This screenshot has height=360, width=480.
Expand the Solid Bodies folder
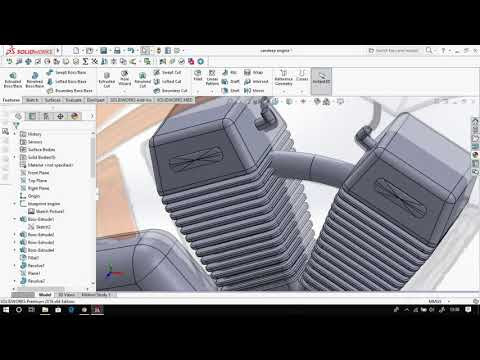[x=15, y=157]
